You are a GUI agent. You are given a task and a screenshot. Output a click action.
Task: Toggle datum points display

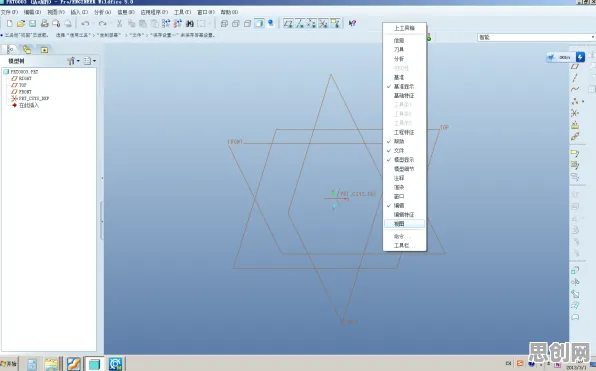(312, 24)
